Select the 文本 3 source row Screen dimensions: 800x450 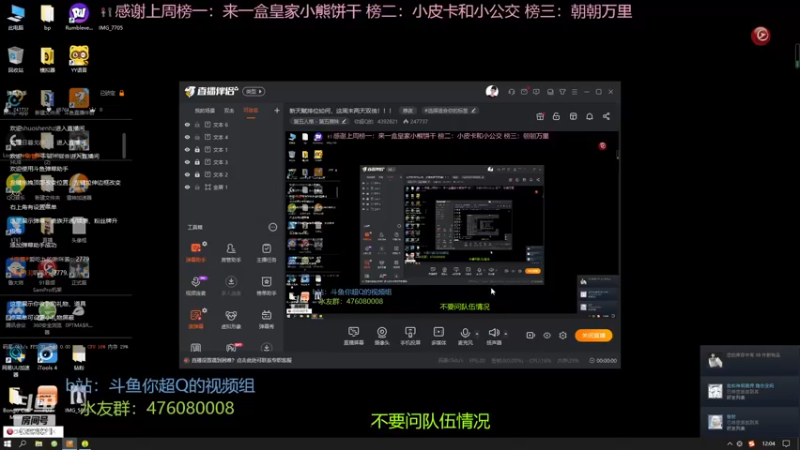(232, 162)
